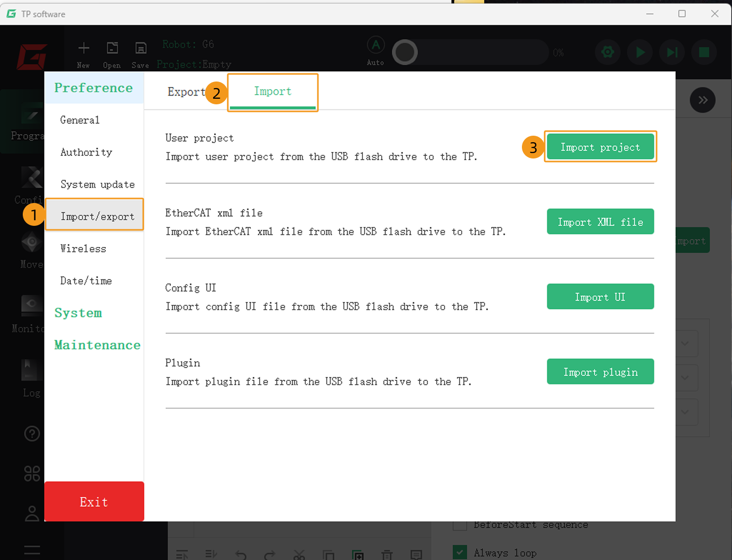Click the Auto mode icon
This screenshot has height=560, width=732.
(376, 45)
